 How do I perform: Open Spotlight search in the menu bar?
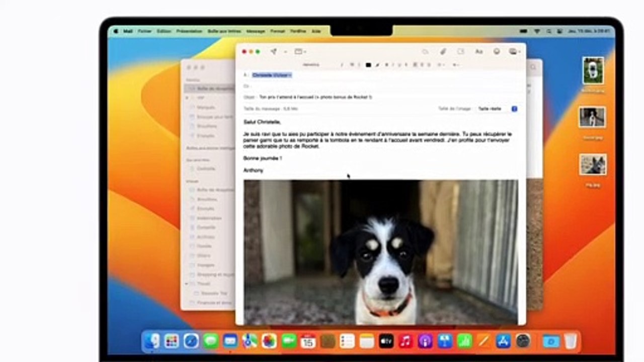(x=549, y=31)
